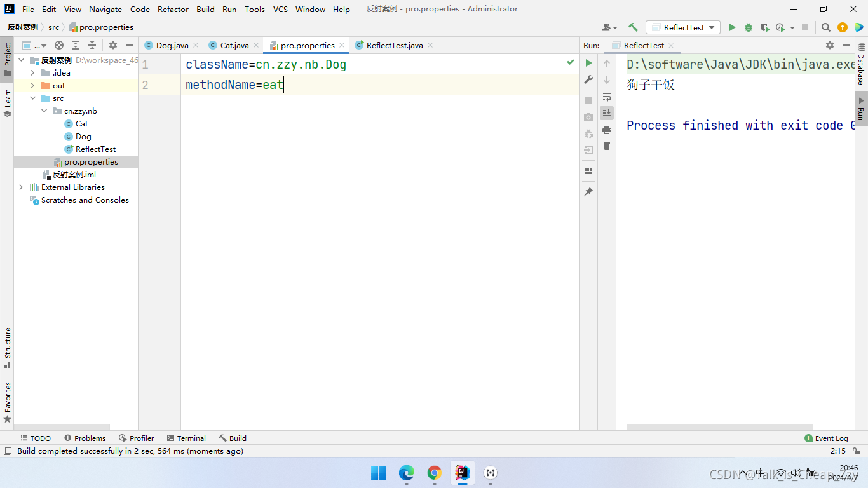868x488 pixels.
Task: Open the Event Log
Action: pyautogui.click(x=826, y=438)
